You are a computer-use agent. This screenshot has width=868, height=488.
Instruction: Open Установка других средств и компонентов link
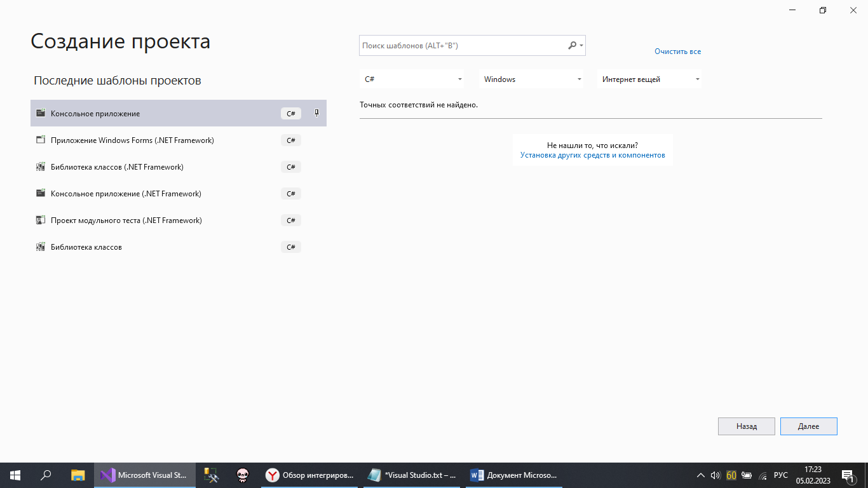pyautogui.click(x=592, y=155)
